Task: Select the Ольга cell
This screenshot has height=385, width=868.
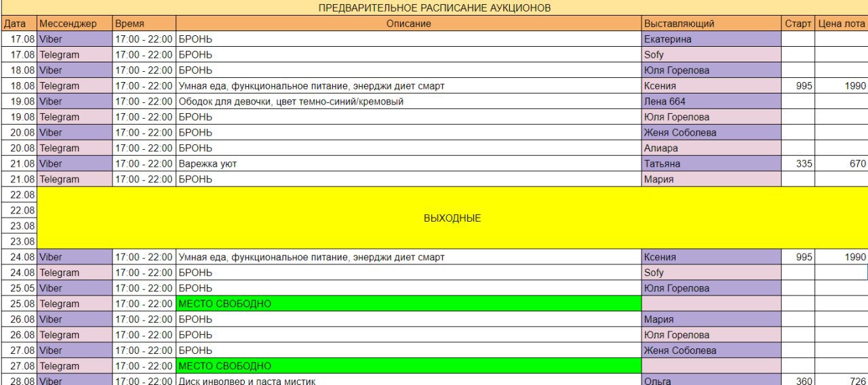Action: point(711,380)
